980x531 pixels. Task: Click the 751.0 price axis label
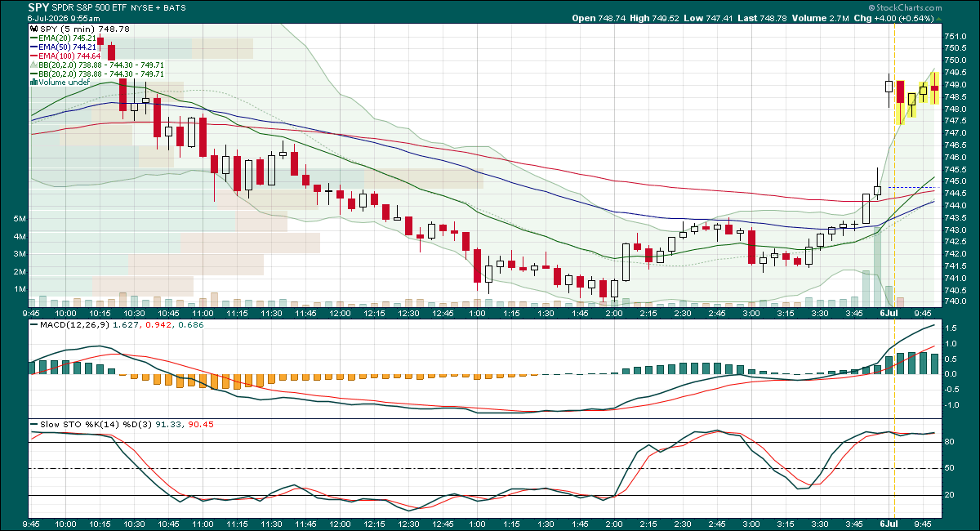pos(955,37)
